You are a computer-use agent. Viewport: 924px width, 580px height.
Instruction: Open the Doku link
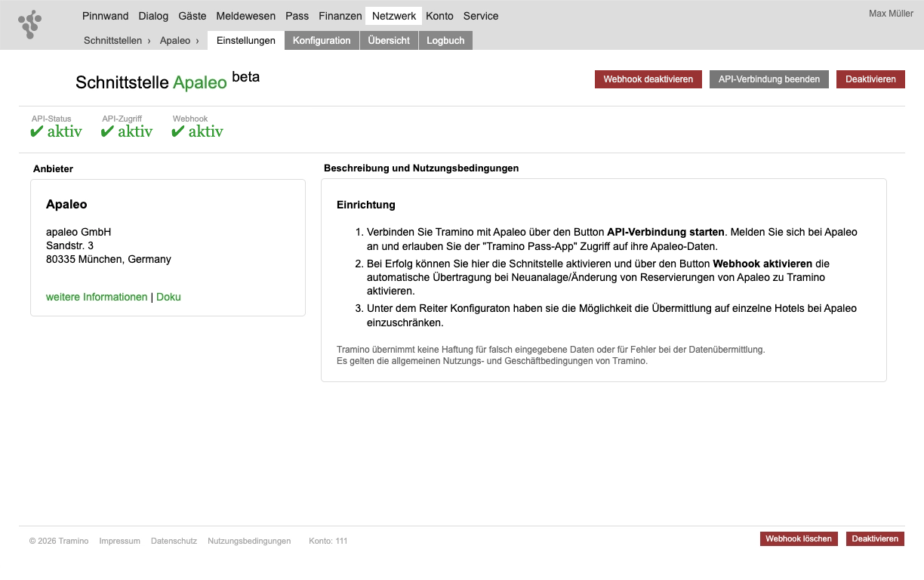click(x=168, y=297)
